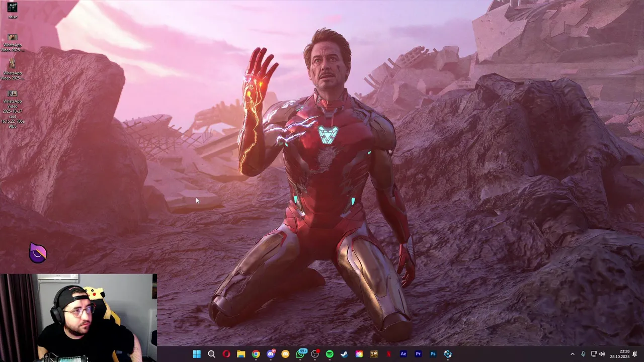Open the gold-framed game icon in taskbar
The width and height of the screenshot is (644, 362).
pyautogui.click(x=374, y=354)
